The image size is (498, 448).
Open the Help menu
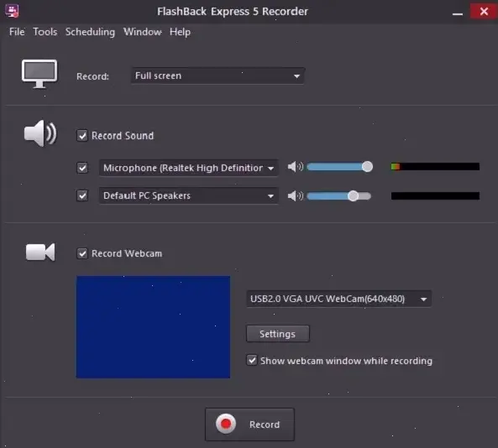point(180,32)
